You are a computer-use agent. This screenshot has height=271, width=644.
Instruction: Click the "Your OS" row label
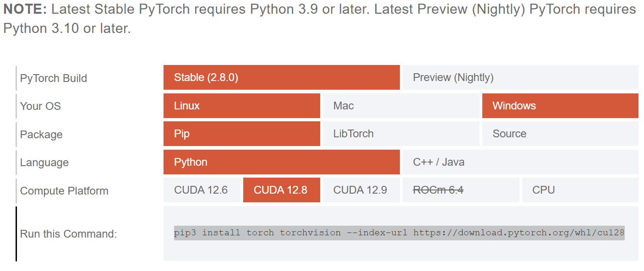40,106
